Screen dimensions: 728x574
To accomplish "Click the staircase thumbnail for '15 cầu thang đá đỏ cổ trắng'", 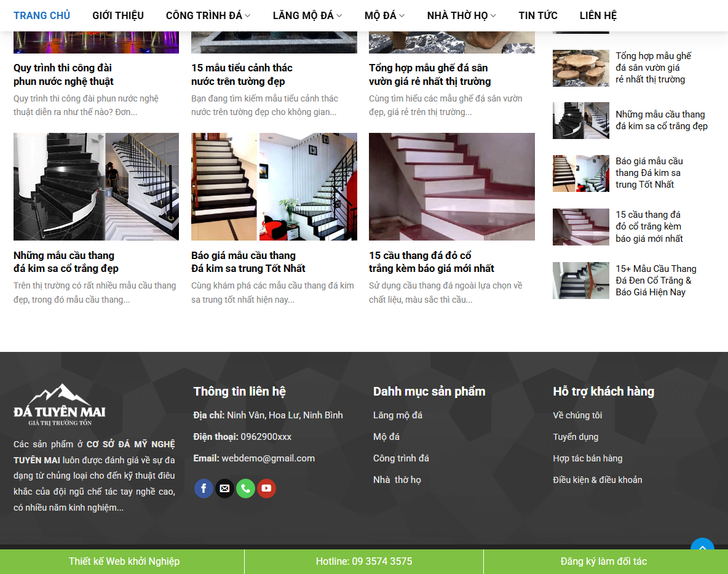I will (580, 227).
